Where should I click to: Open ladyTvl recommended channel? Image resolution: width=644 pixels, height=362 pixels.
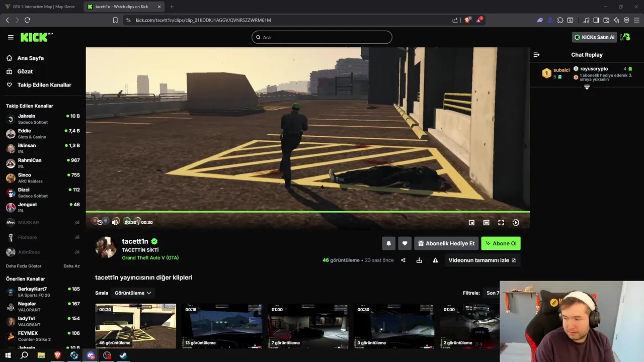(x=43, y=321)
